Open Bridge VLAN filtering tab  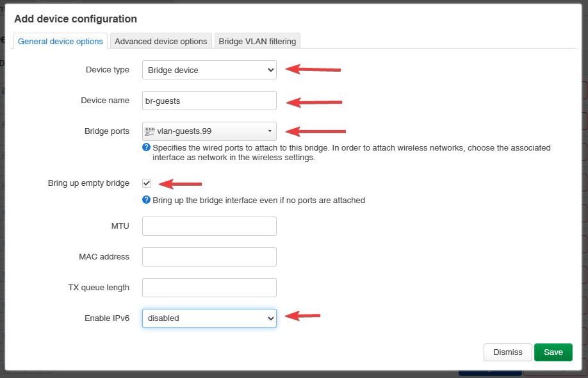point(257,41)
